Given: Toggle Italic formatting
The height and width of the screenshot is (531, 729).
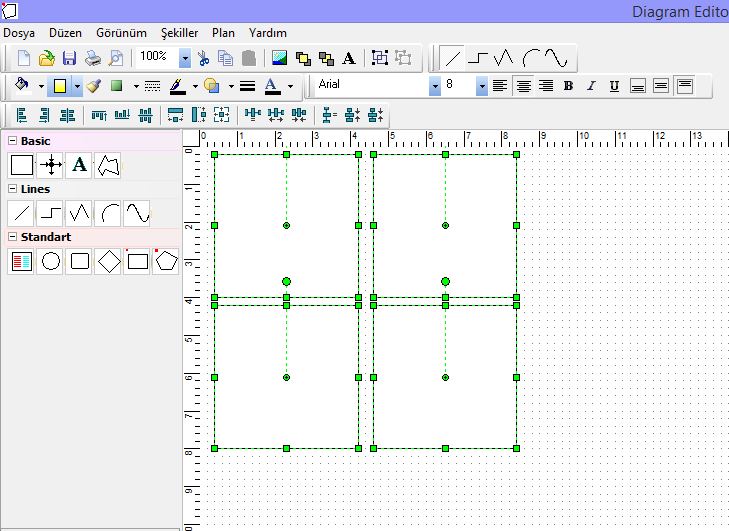Looking at the screenshot, I should 591,86.
